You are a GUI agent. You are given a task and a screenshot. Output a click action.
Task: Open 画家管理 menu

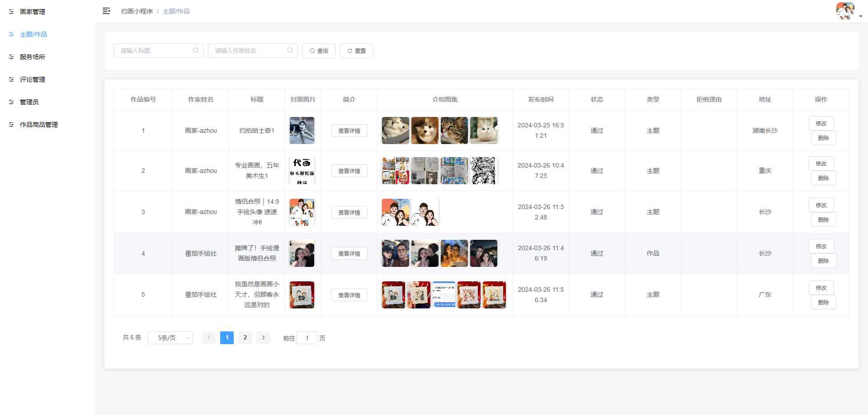47,12
